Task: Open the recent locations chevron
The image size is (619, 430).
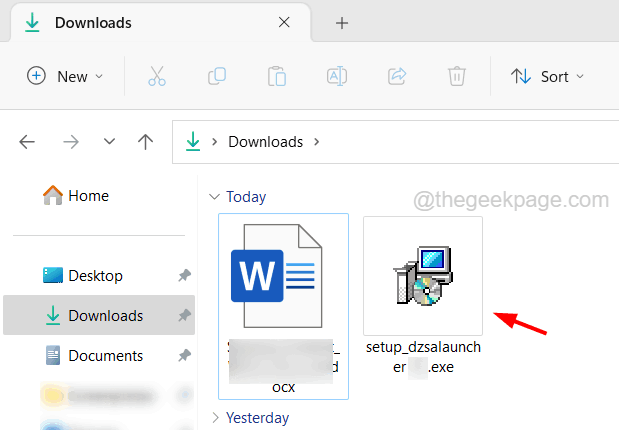Action: tap(109, 141)
